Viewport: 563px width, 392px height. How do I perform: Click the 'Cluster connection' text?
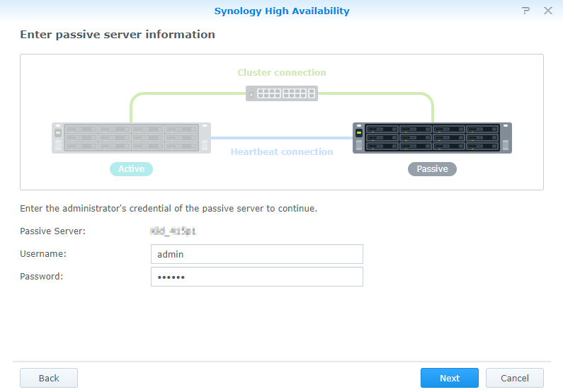pyautogui.click(x=282, y=72)
